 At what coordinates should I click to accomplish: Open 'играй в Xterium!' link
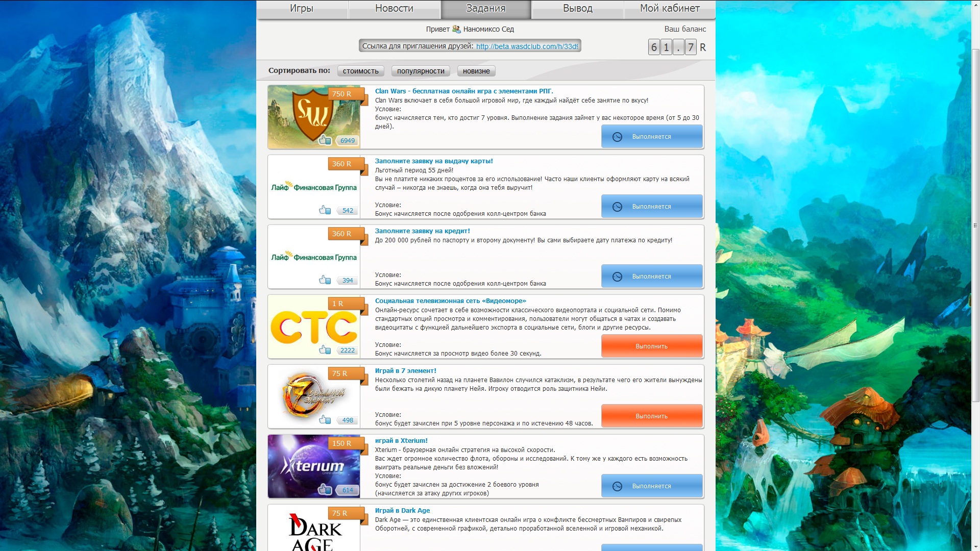point(401,441)
